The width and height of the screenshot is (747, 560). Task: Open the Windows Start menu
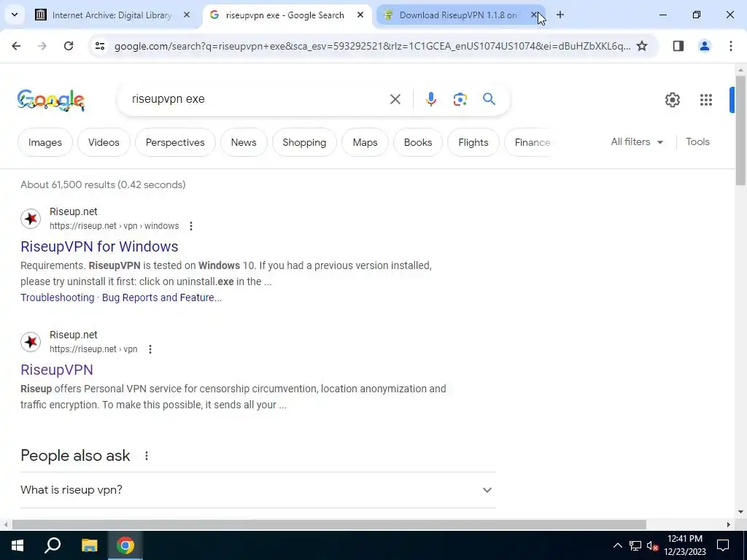[18, 545]
